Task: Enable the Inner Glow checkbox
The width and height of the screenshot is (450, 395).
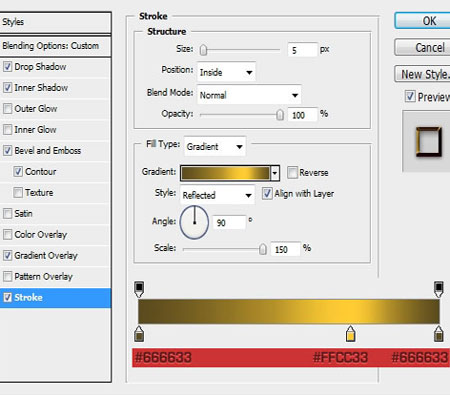Action: pos(7,130)
